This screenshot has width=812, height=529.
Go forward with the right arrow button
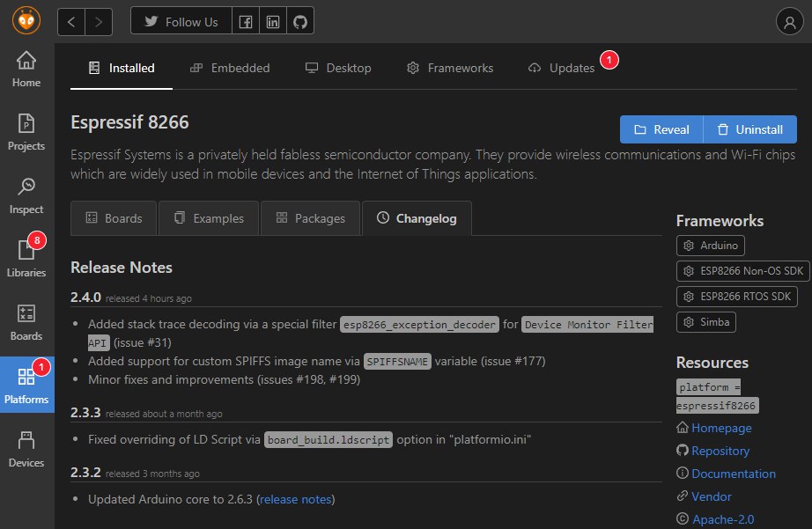tap(99, 22)
